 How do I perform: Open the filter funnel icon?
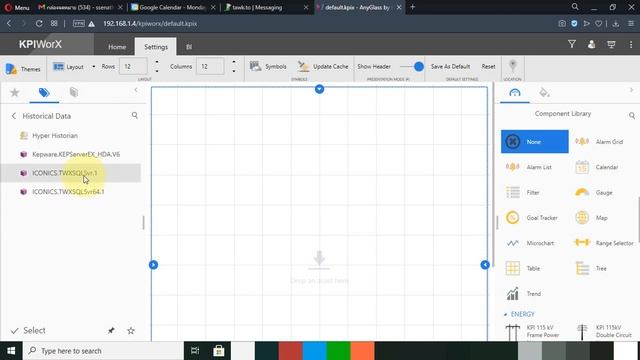click(572, 44)
